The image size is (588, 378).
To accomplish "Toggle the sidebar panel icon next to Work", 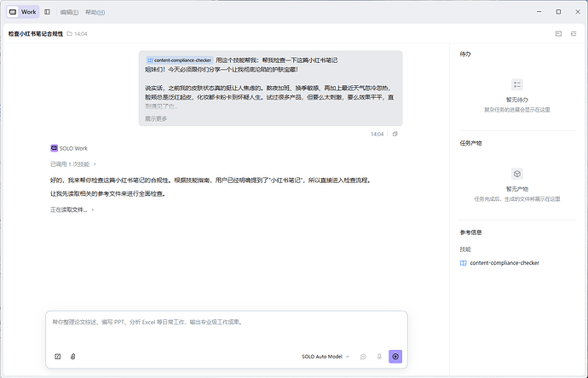I will (47, 12).
